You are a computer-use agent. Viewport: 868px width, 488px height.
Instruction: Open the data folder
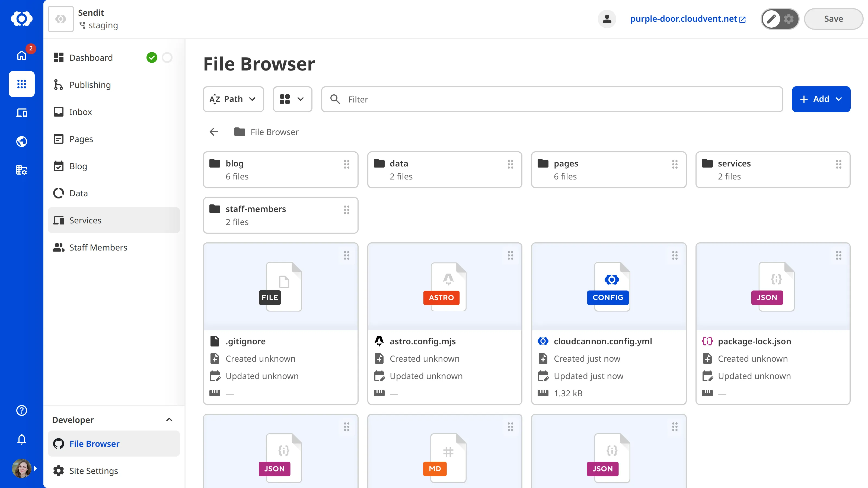pos(445,170)
